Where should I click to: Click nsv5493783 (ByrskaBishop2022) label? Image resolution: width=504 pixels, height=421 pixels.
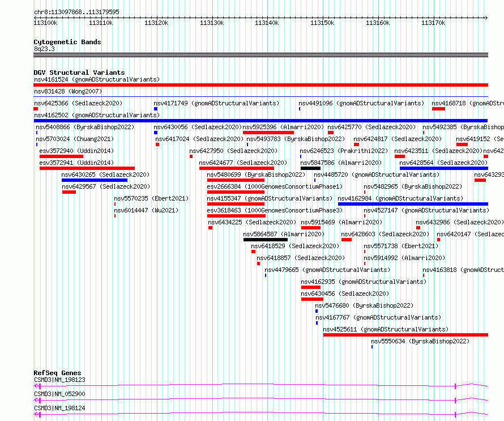click(296, 139)
